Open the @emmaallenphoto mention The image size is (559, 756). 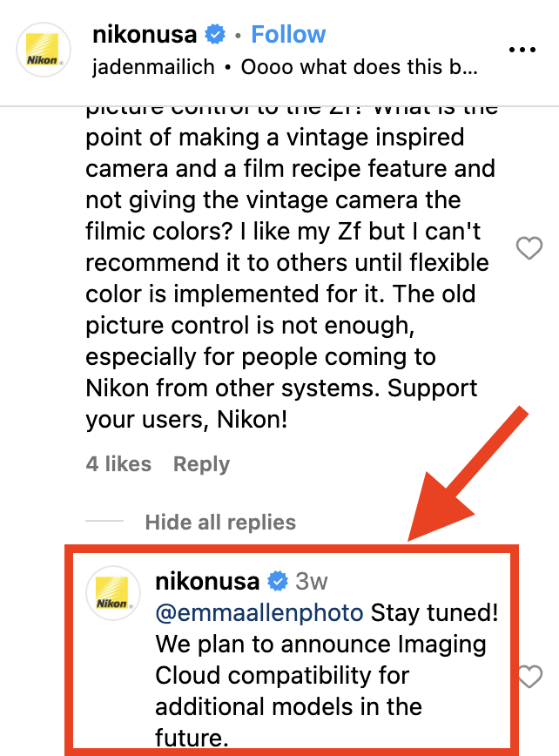[259, 612]
